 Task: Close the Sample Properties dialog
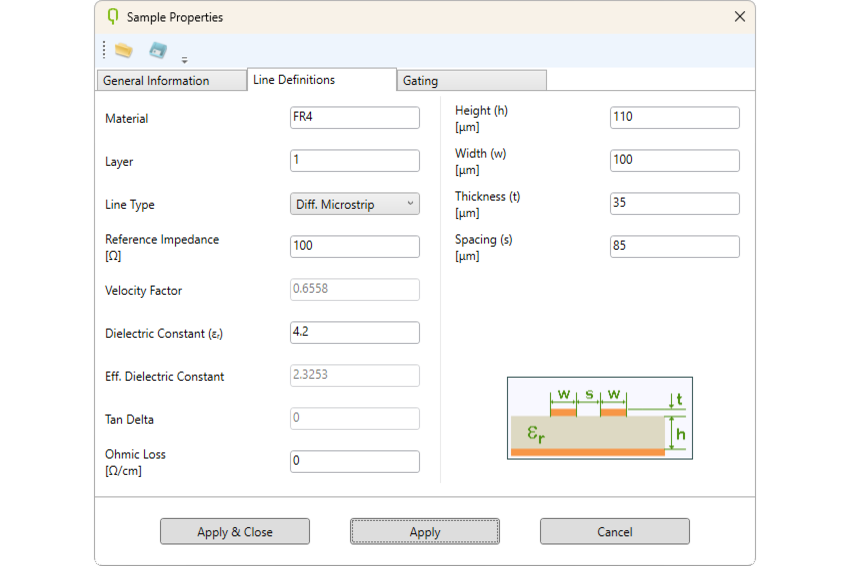click(x=740, y=17)
